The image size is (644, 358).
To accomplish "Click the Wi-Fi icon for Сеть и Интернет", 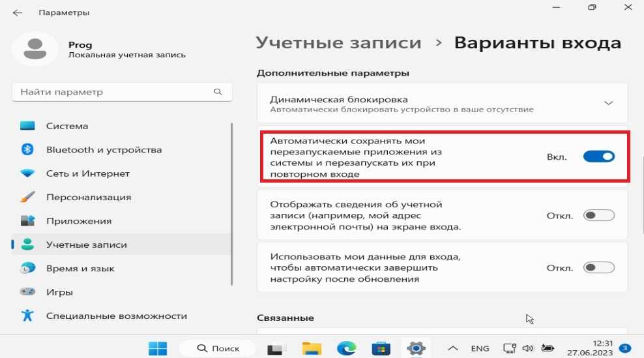I will [27, 173].
